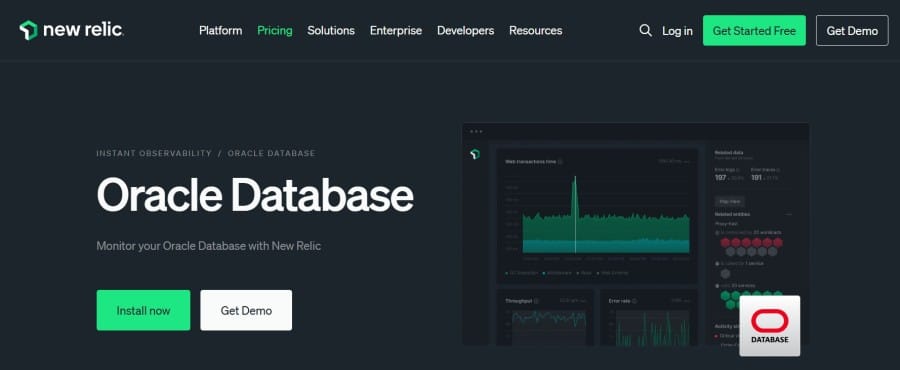
Task: Open the Platform menu
Action: [220, 30]
